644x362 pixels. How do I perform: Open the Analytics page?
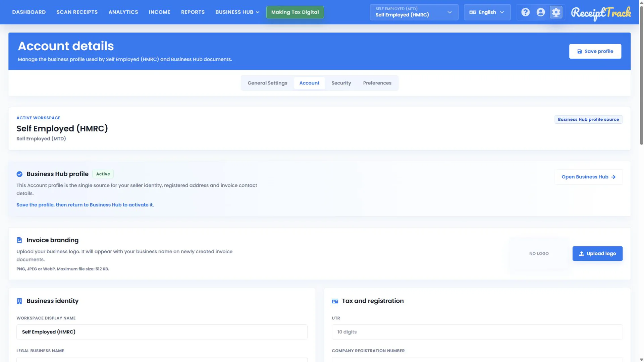(123, 12)
